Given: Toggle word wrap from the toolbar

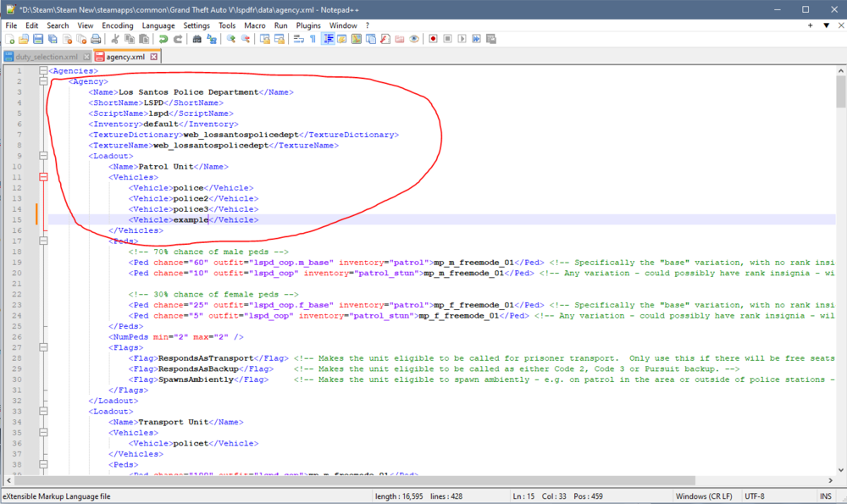Looking at the screenshot, I should pyautogui.click(x=298, y=38).
